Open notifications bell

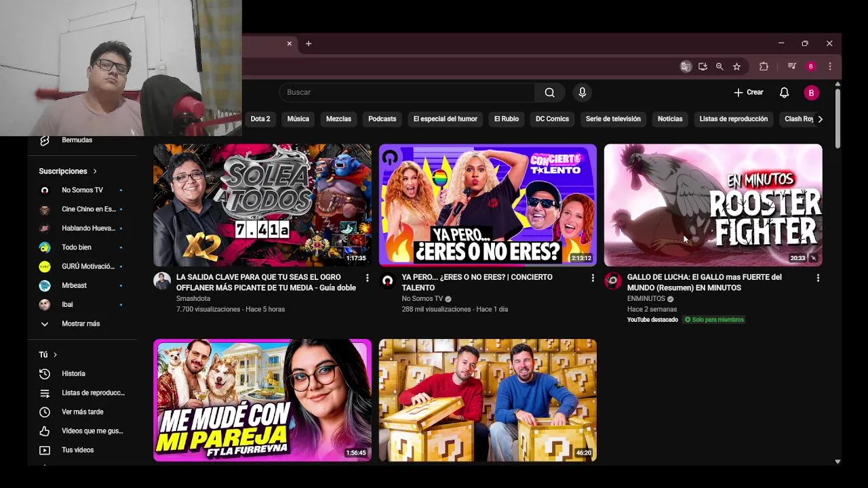[x=784, y=93]
